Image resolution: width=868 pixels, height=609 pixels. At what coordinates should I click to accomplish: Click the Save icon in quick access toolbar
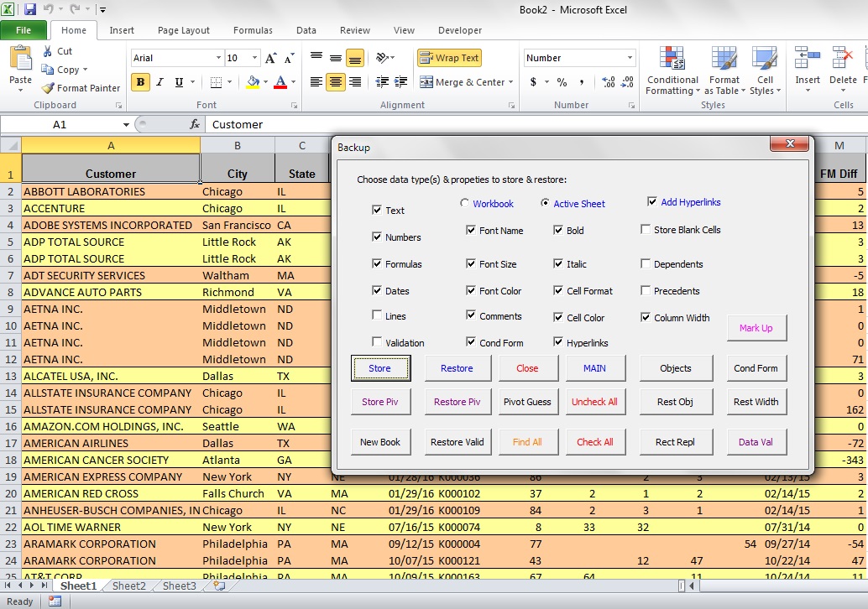[29, 9]
